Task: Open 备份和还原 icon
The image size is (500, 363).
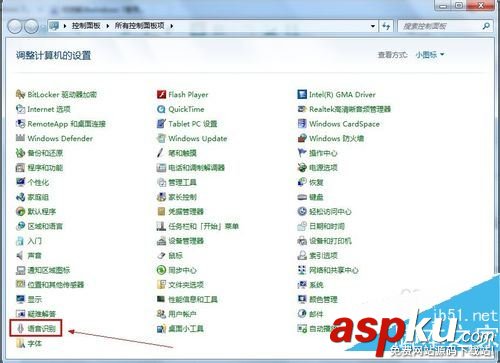Action: [20, 153]
